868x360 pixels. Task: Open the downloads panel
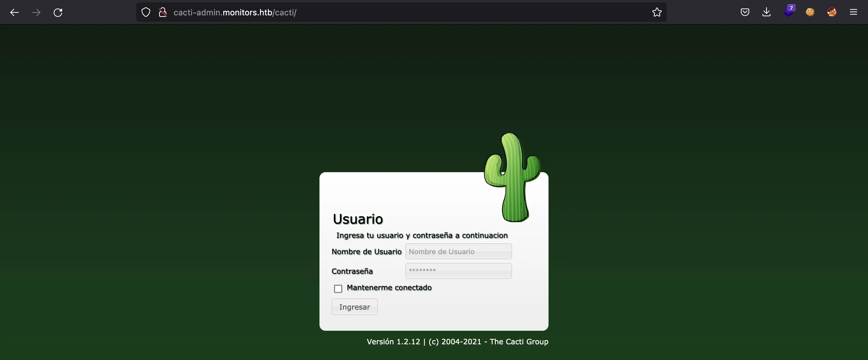click(766, 12)
